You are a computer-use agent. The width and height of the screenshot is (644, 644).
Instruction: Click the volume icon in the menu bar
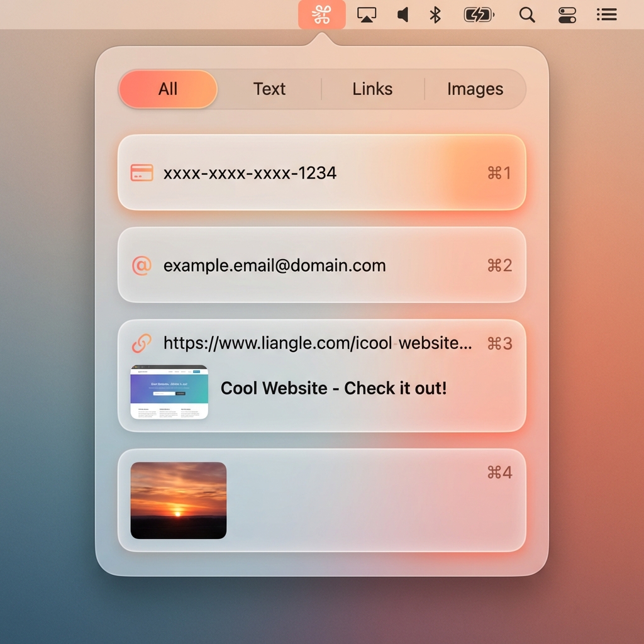(402, 14)
